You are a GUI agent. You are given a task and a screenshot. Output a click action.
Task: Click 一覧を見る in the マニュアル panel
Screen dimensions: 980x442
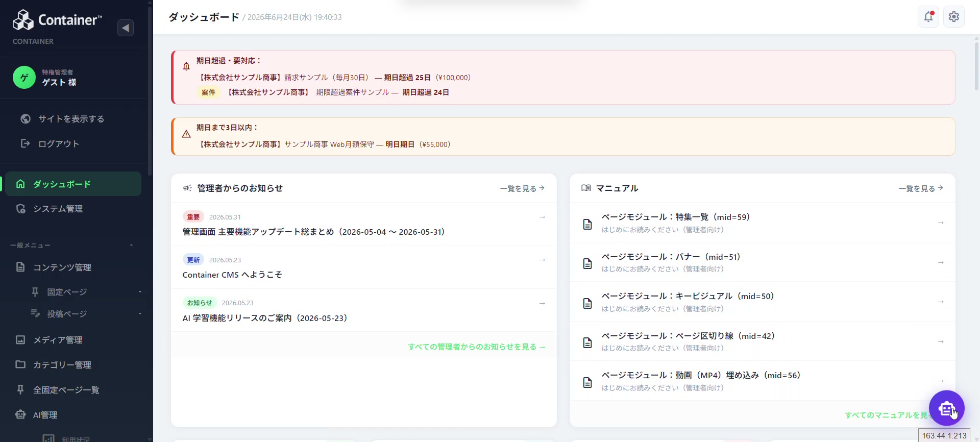coord(921,188)
